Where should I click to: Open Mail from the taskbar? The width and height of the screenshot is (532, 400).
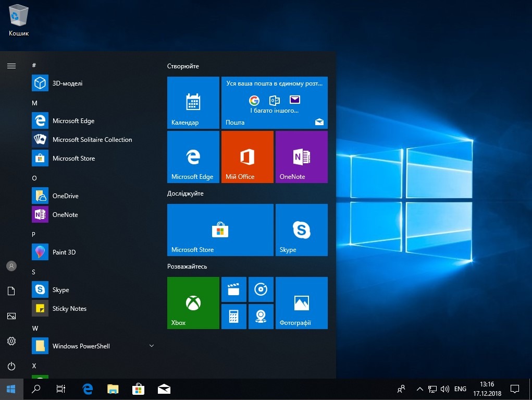pos(164,389)
